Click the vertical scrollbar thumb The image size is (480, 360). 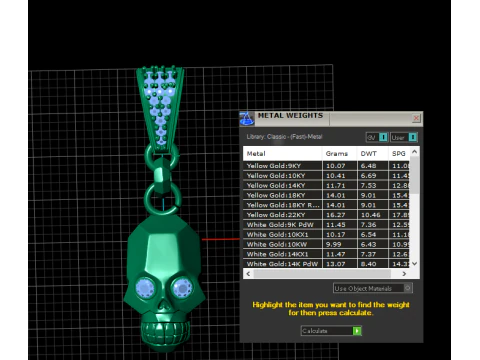click(x=414, y=175)
